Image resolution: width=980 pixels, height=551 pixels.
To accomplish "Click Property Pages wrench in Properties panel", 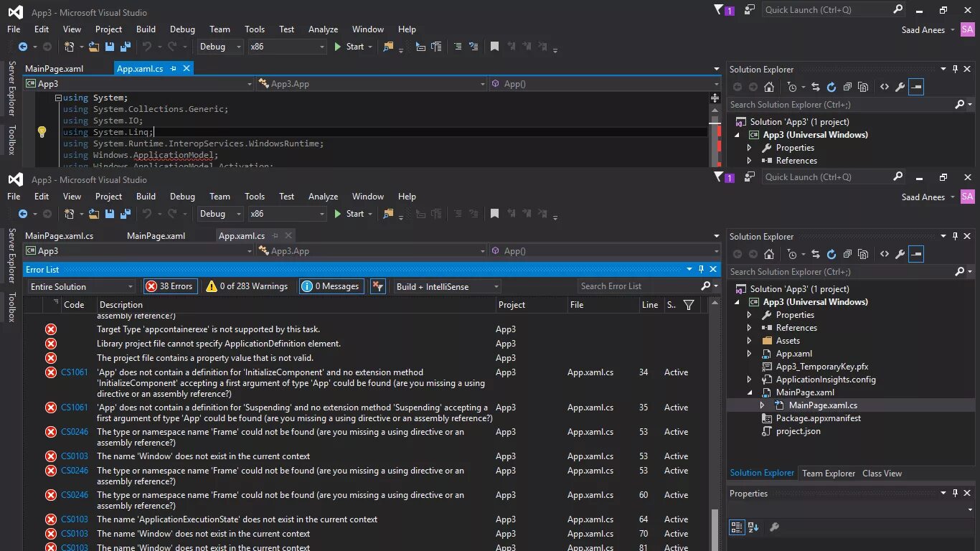I will [774, 527].
